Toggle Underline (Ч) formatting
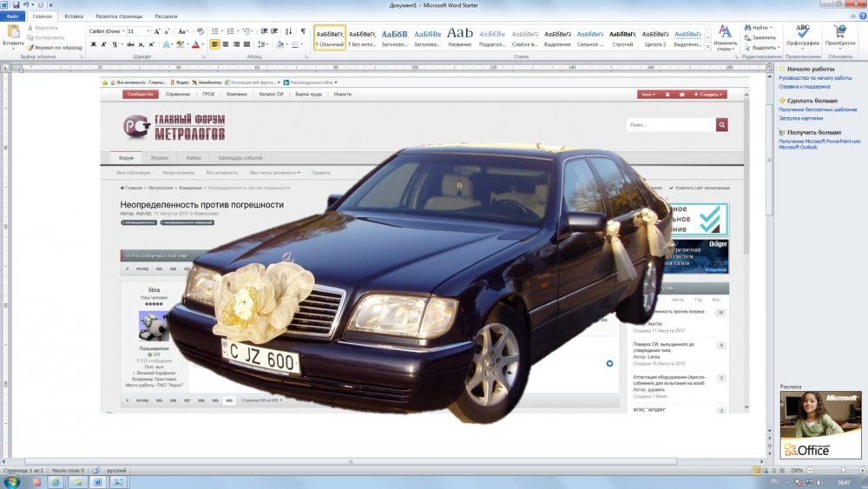 (x=115, y=44)
